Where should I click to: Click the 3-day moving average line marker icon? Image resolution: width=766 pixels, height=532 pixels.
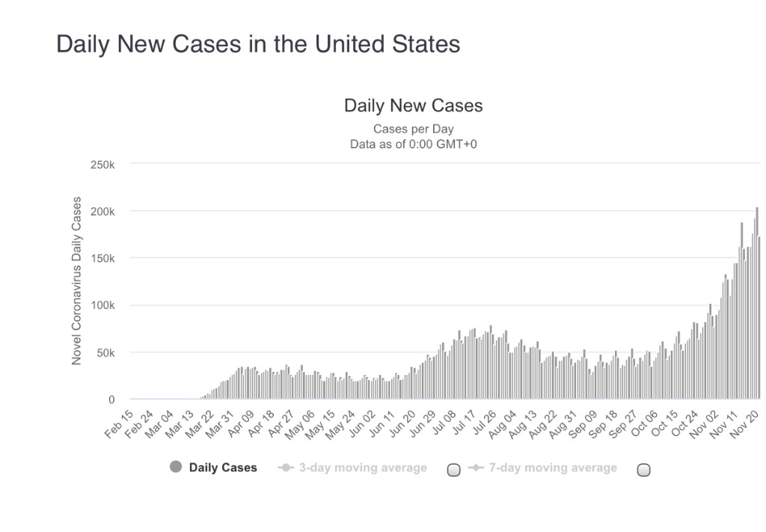284,468
